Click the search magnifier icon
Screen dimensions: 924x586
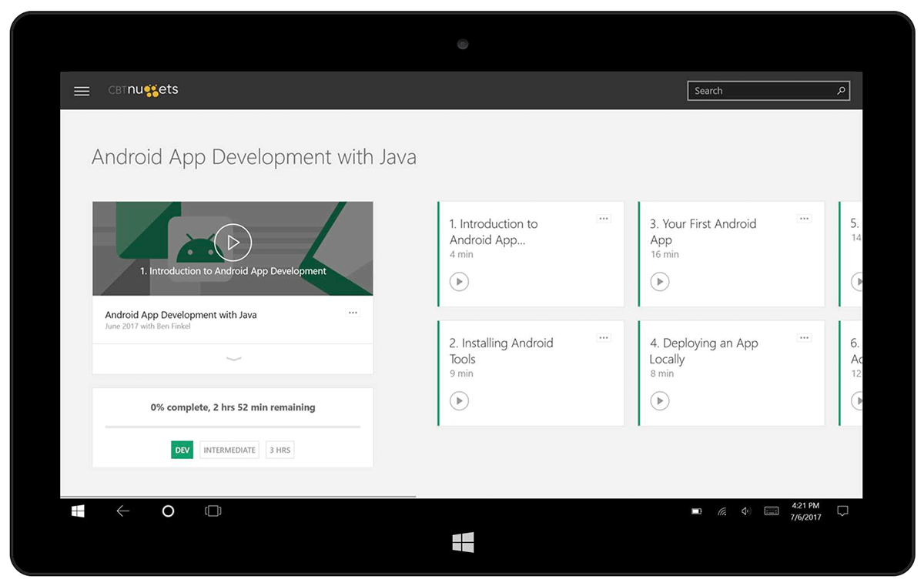tap(841, 91)
